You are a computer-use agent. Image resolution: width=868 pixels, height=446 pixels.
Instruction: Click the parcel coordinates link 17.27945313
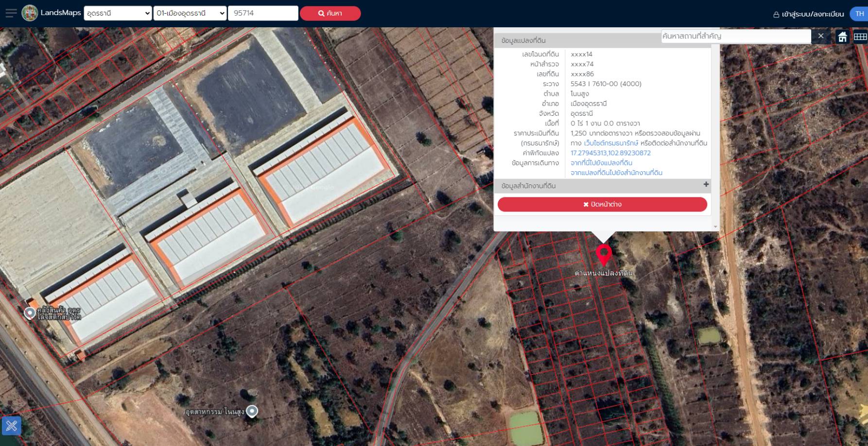pyautogui.click(x=610, y=153)
